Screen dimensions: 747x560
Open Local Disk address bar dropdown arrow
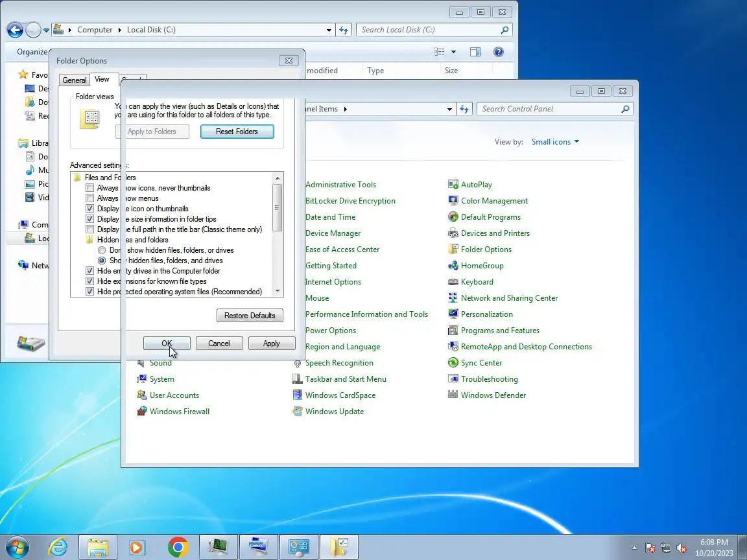pyautogui.click(x=329, y=30)
